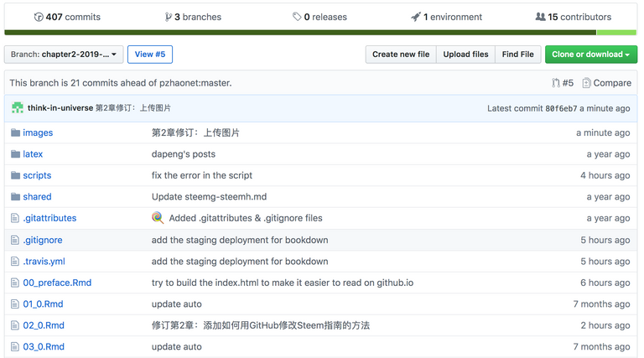This screenshot has height=358, width=644.
Task: Open commit try to build the index.html
Action: (283, 283)
